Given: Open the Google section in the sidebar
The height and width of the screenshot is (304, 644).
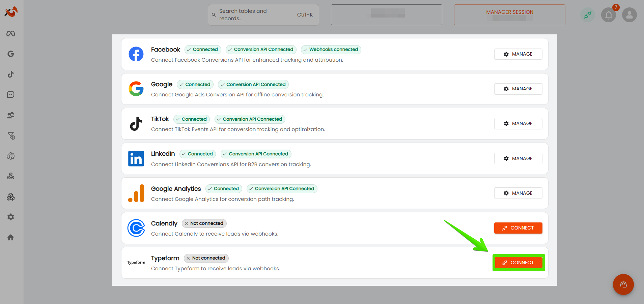Looking at the screenshot, I should pos(11,54).
